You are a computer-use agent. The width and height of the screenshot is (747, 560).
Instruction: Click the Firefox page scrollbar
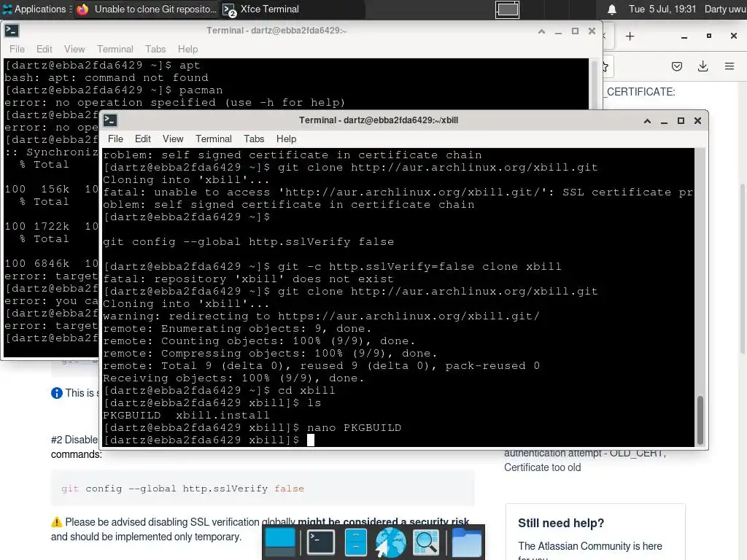pyautogui.click(x=743, y=269)
